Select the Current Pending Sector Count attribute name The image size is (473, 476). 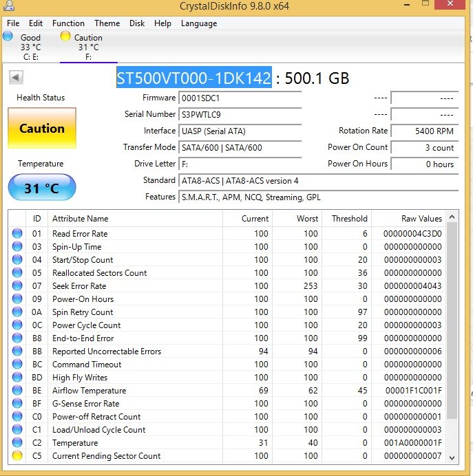pos(106,456)
